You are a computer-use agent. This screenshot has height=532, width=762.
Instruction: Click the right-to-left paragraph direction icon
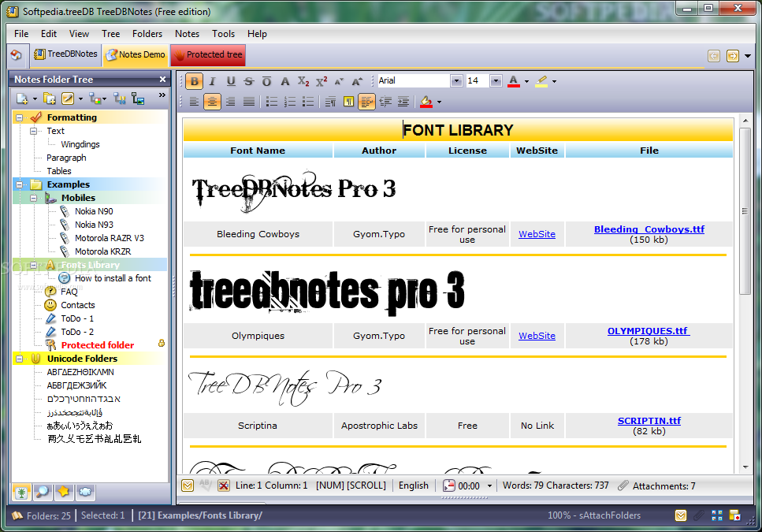point(330,102)
